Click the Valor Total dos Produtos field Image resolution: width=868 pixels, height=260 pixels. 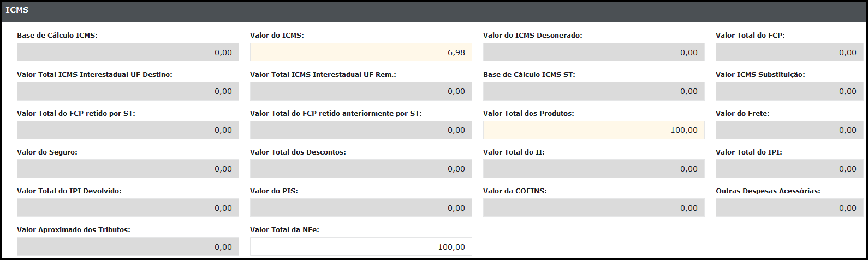click(x=593, y=130)
